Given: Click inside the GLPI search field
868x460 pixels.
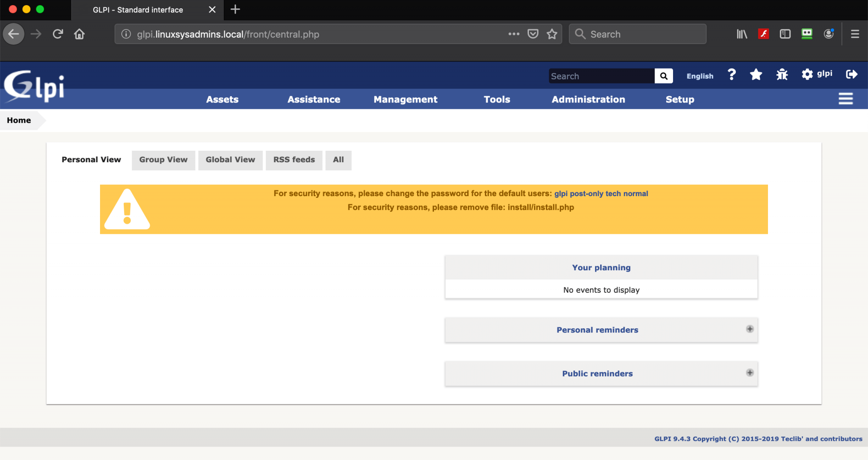Looking at the screenshot, I should click(602, 76).
